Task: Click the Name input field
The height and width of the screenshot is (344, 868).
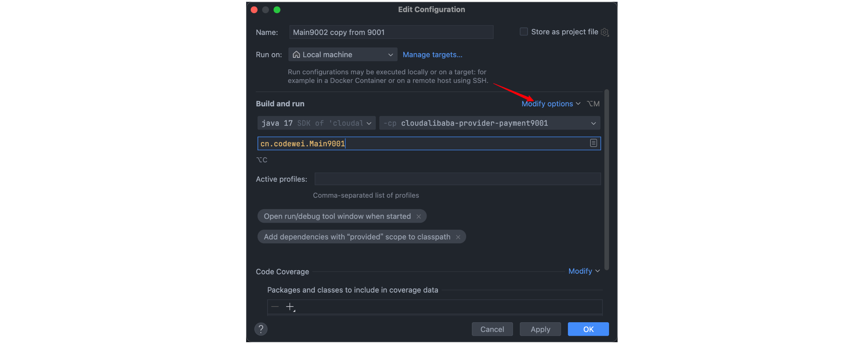Action: [391, 32]
